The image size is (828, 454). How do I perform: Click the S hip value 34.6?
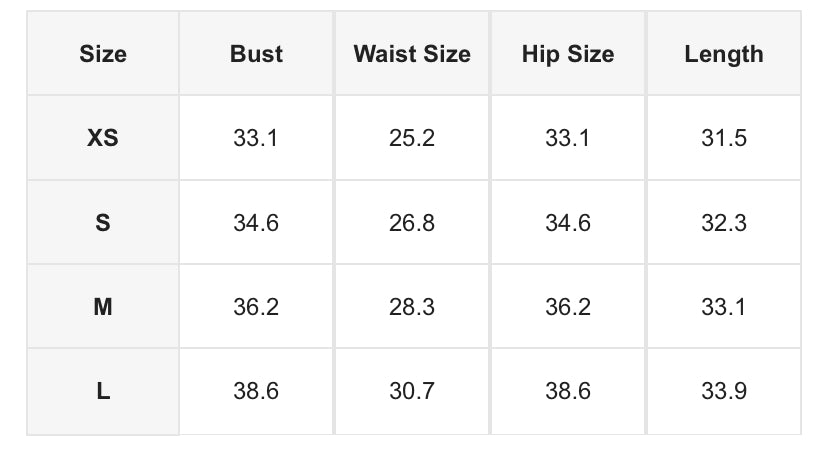pyautogui.click(x=568, y=223)
